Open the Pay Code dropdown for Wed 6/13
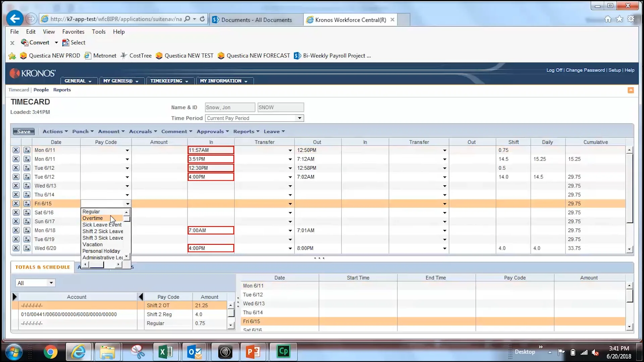The height and width of the screenshot is (362, 644). tap(127, 186)
